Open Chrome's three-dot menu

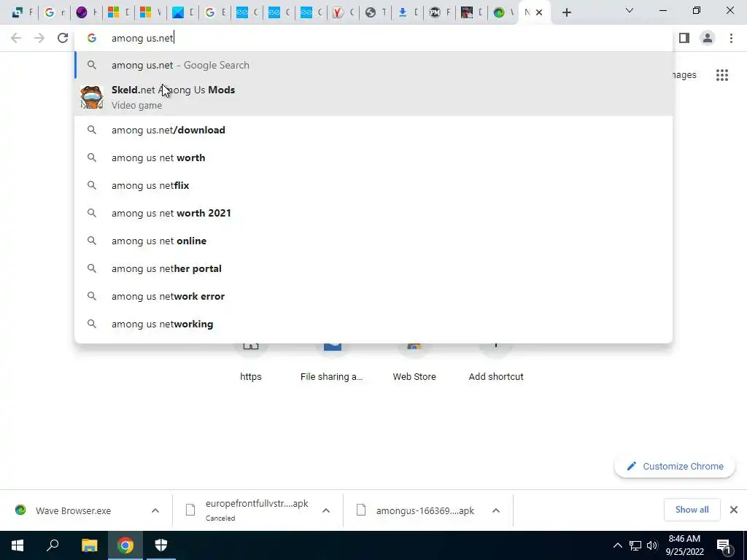pyautogui.click(x=731, y=38)
